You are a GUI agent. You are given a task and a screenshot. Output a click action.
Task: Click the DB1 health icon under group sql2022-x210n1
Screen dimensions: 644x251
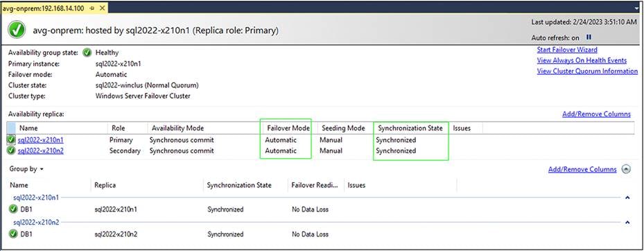point(13,209)
